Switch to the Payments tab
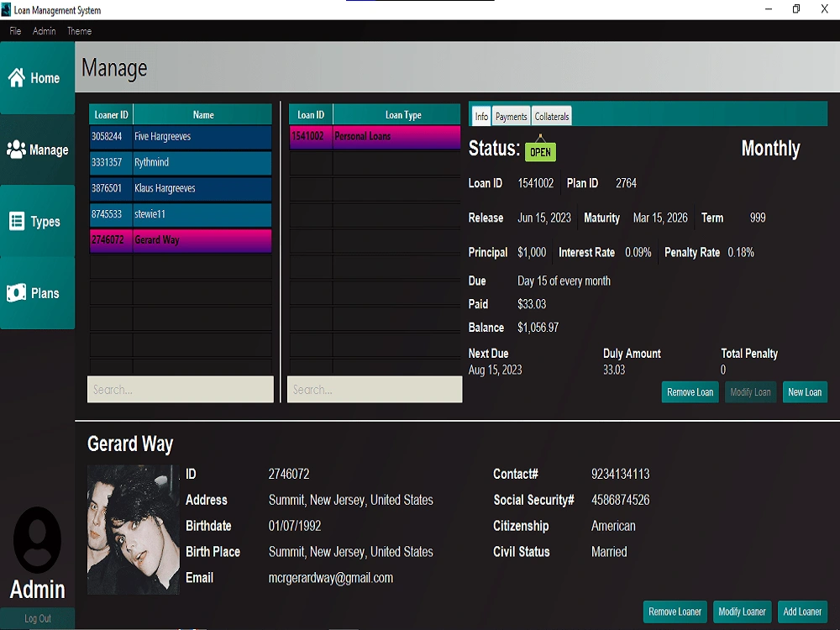The image size is (840, 630). [511, 116]
